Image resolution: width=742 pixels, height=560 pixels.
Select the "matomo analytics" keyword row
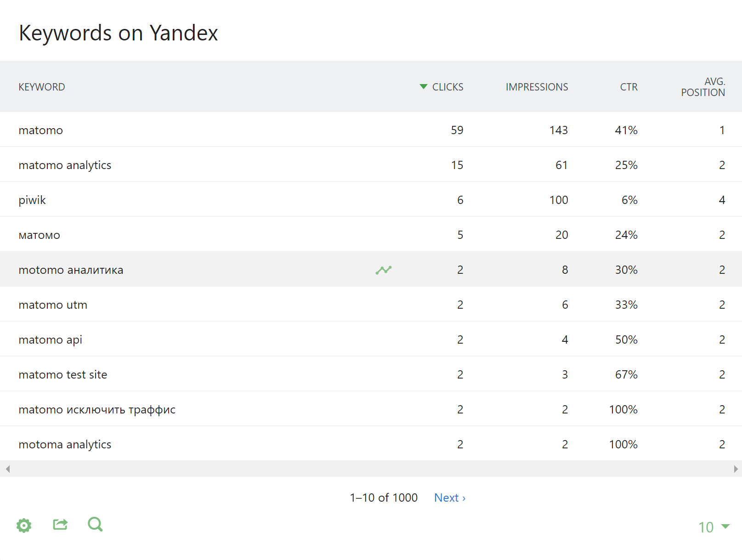pos(65,165)
